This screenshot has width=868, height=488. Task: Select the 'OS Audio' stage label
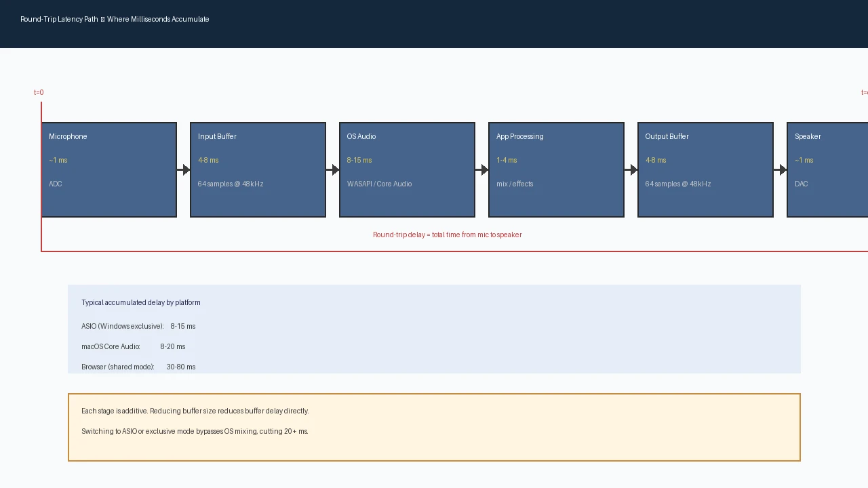361,136
